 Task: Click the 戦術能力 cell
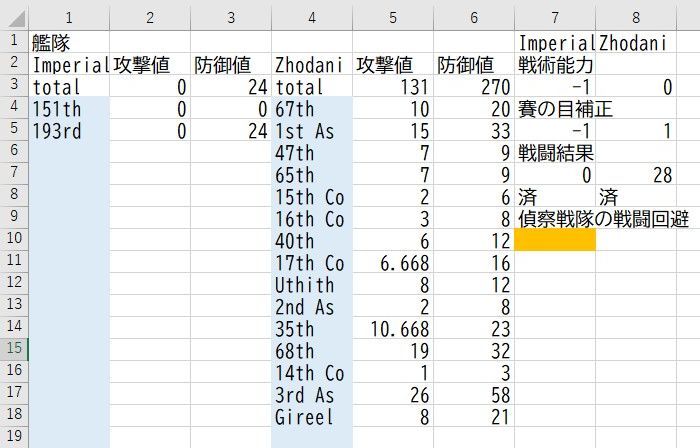[555, 64]
